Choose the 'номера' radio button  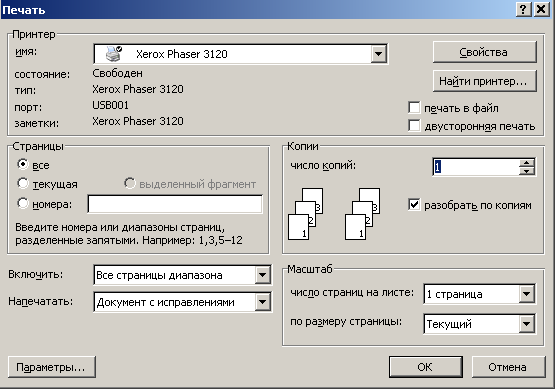23,203
